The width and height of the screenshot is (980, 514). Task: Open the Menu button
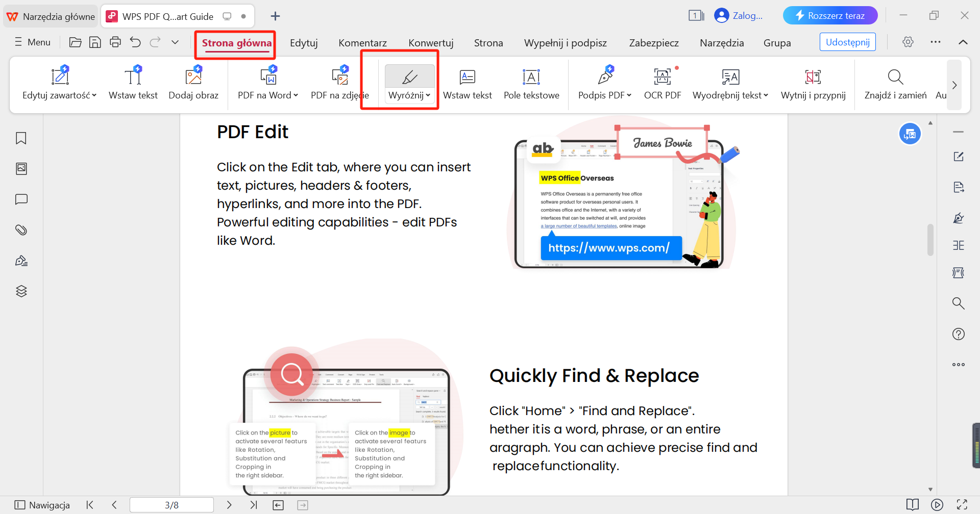click(33, 42)
